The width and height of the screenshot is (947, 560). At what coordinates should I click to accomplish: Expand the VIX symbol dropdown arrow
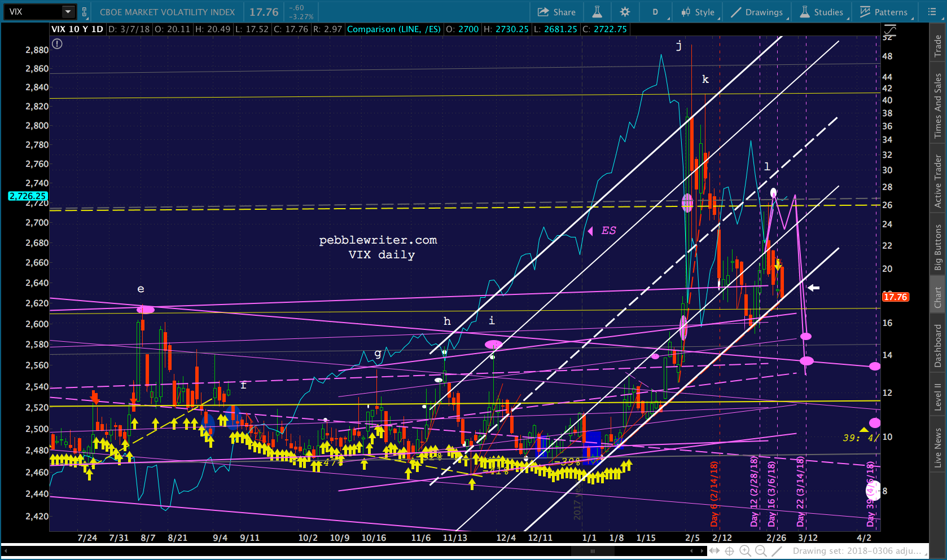point(68,12)
